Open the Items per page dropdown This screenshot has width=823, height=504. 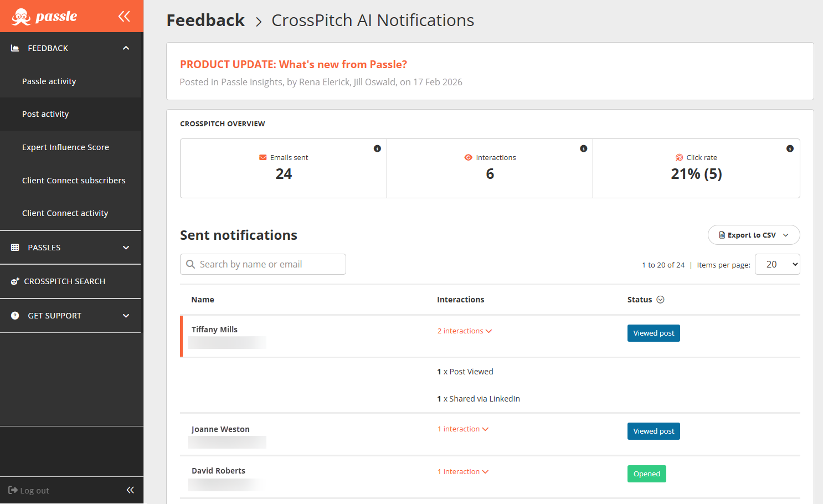click(x=777, y=265)
